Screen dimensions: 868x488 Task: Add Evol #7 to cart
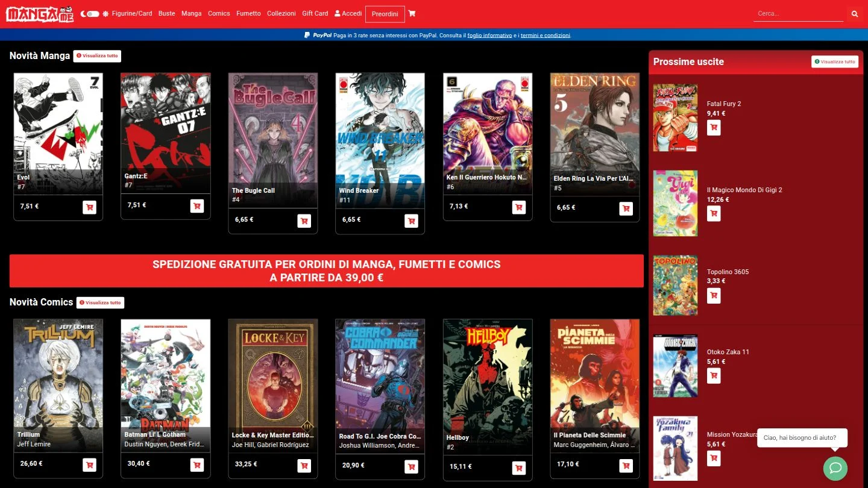(89, 207)
